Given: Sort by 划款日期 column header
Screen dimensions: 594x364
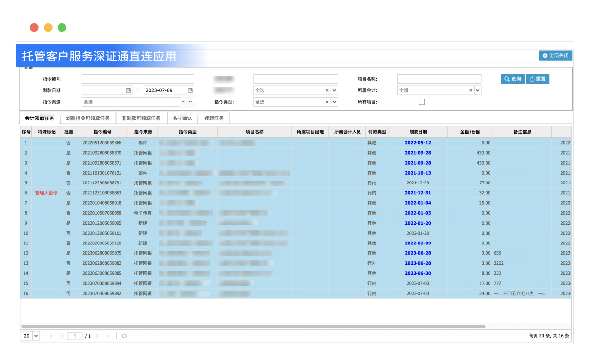Looking at the screenshot, I should (418, 132).
